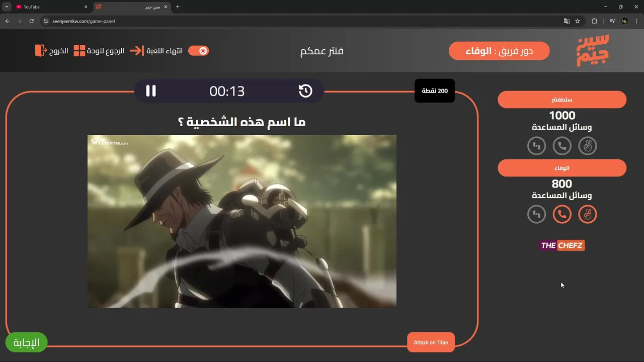Image resolution: width=644 pixels, height=362 pixels.
Task: Select the الوفاء team name bar
Action: [562, 168]
